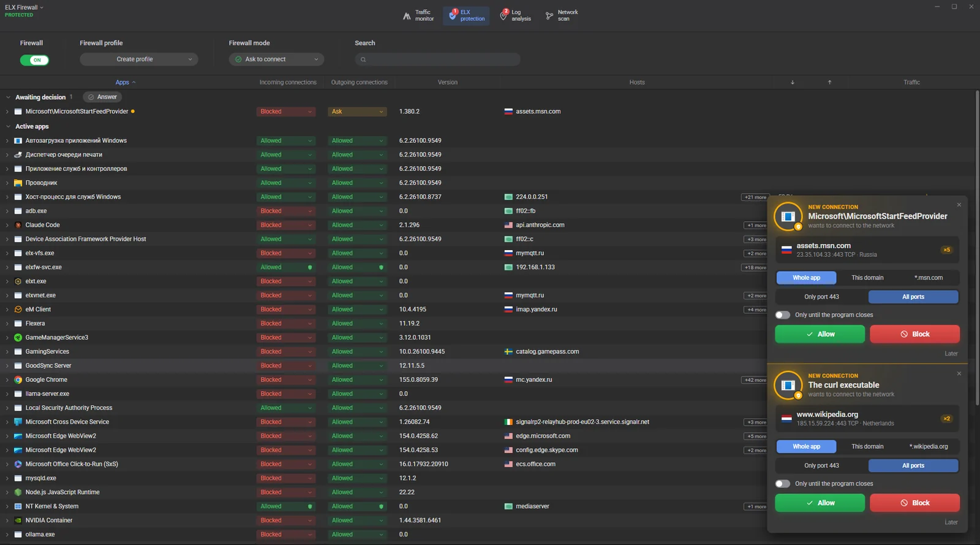Click the eM Client envelope icon
The image size is (980, 545).
click(18, 310)
